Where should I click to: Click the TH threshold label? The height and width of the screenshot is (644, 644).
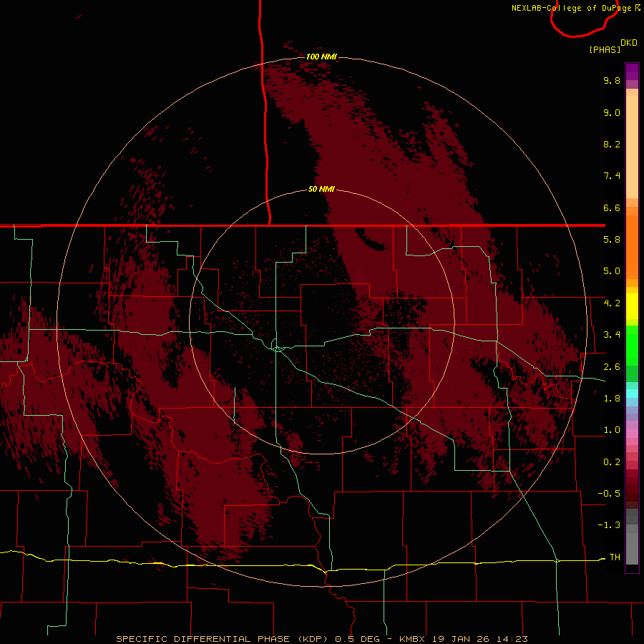[x=615, y=557]
